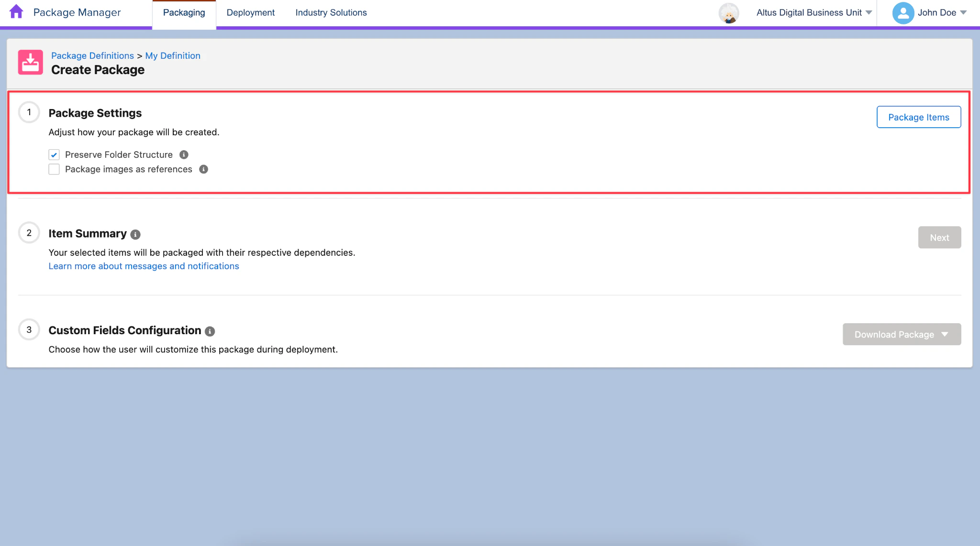Open the Deployment tab
This screenshot has height=546, width=980.
[250, 13]
